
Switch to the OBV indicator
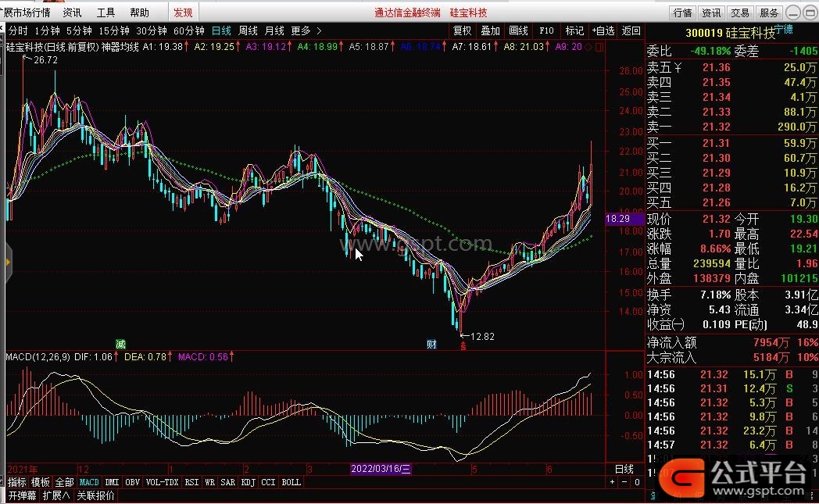pyautogui.click(x=132, y=482)
